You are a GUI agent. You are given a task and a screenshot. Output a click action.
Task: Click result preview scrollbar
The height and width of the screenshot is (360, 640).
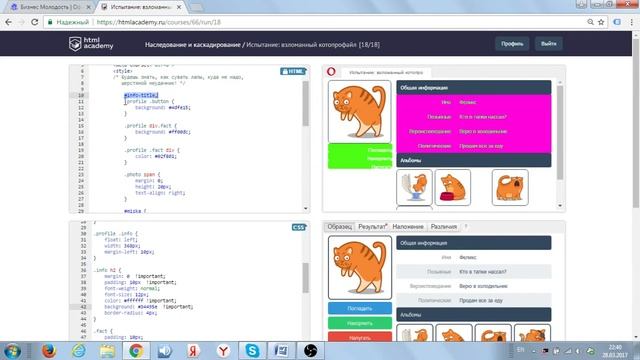pos(560,133)
